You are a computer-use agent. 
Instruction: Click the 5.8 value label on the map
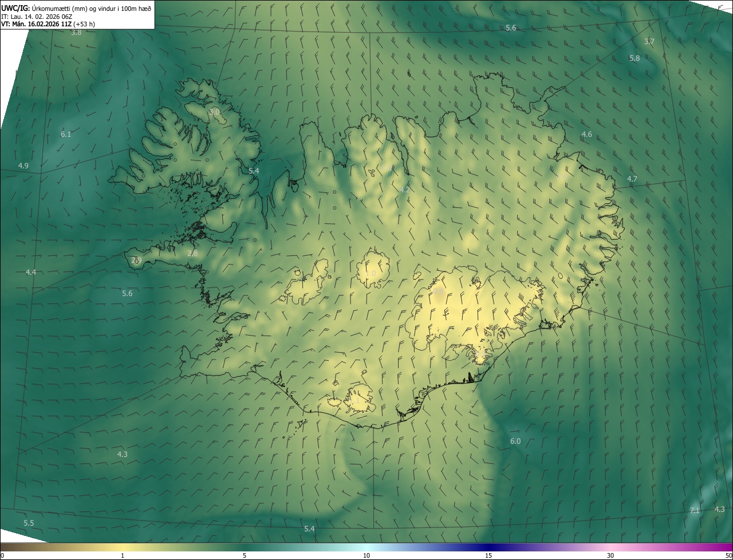[x=635, y=58]
